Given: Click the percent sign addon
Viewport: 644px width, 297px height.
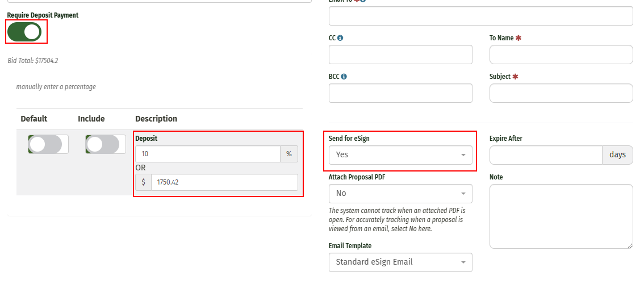Looking at the screenshot, I should pyautogui.click(x=289, y=154).
